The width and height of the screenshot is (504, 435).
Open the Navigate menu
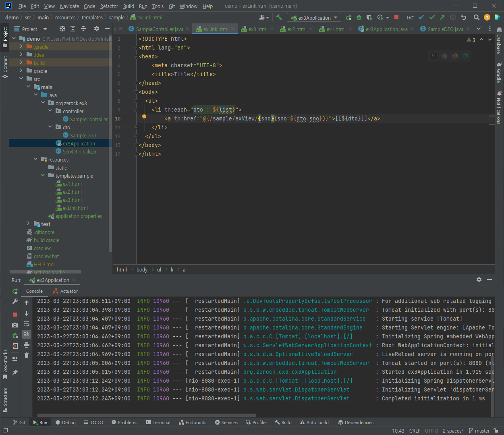pyautogui.click(x=69, y=6)
